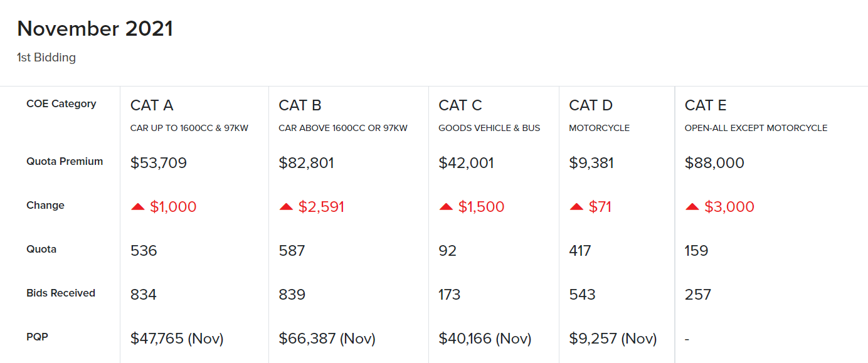Click the Quota Premium row label
The width and height of the screenshot is (868, 363).
click(65, 162)
